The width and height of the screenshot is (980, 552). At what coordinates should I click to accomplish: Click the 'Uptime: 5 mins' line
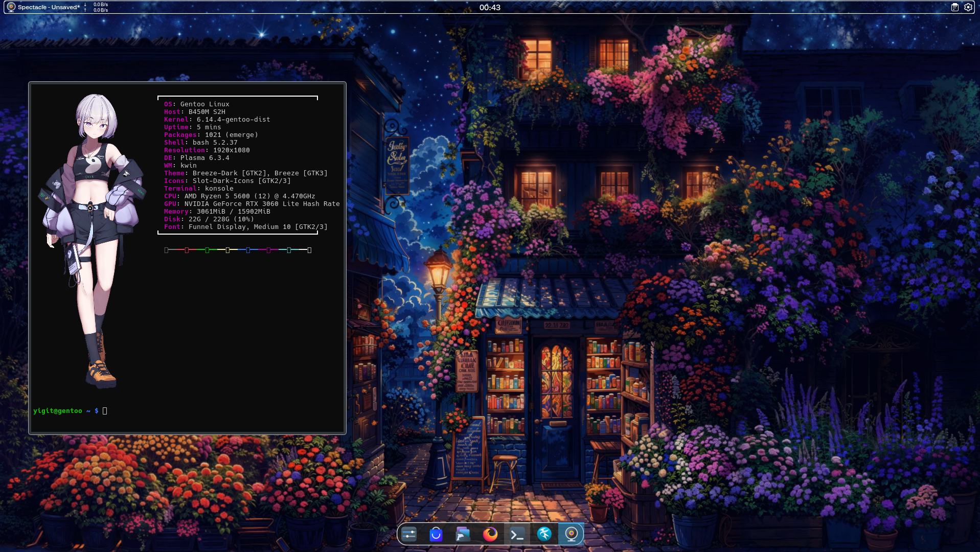pos(193,127)
